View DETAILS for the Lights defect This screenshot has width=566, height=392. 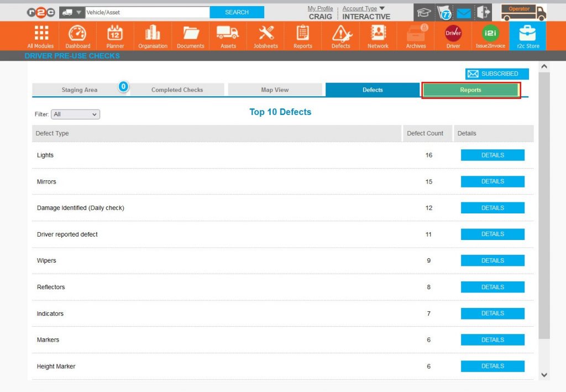tap(492, 155)
